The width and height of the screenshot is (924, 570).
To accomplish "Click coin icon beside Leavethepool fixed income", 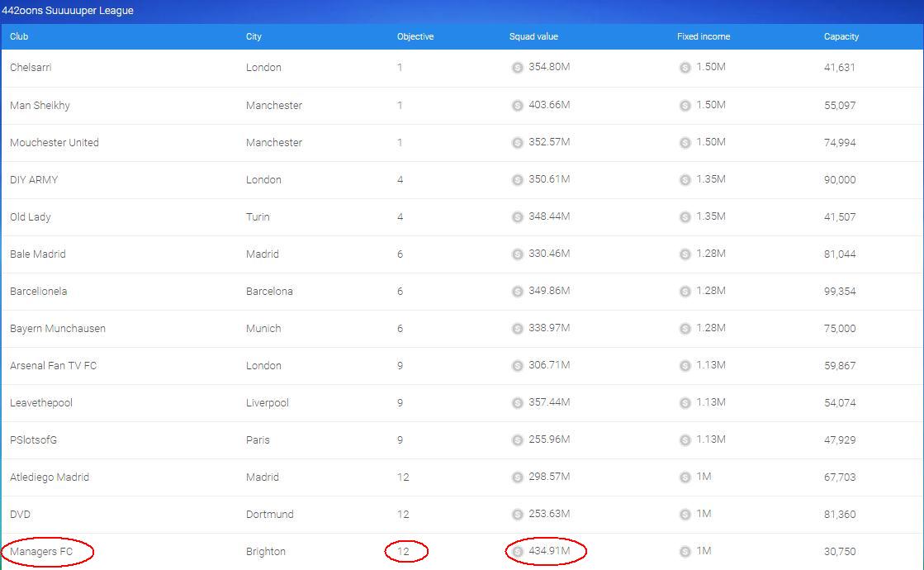I will tap(685, 402).
